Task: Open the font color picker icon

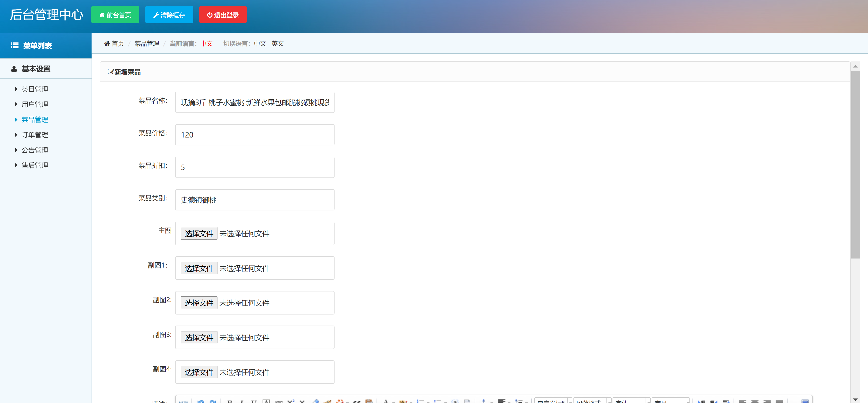Action: (x=386, y=401)
